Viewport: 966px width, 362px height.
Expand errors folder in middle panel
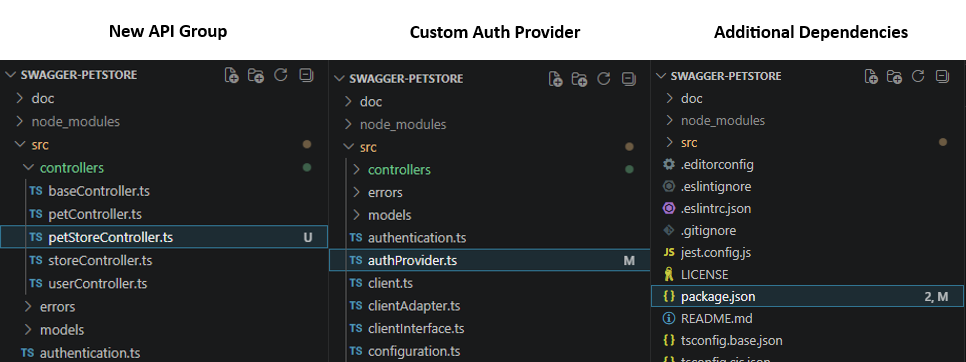(x=356, y=192)
